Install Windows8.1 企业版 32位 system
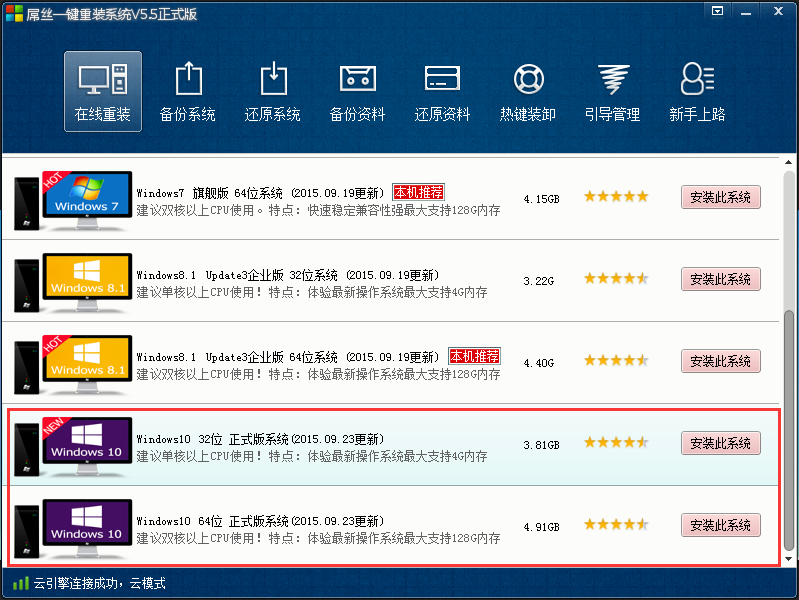Image resolution: width=799 pixels, height=600 pixels. tap(720, 279)
